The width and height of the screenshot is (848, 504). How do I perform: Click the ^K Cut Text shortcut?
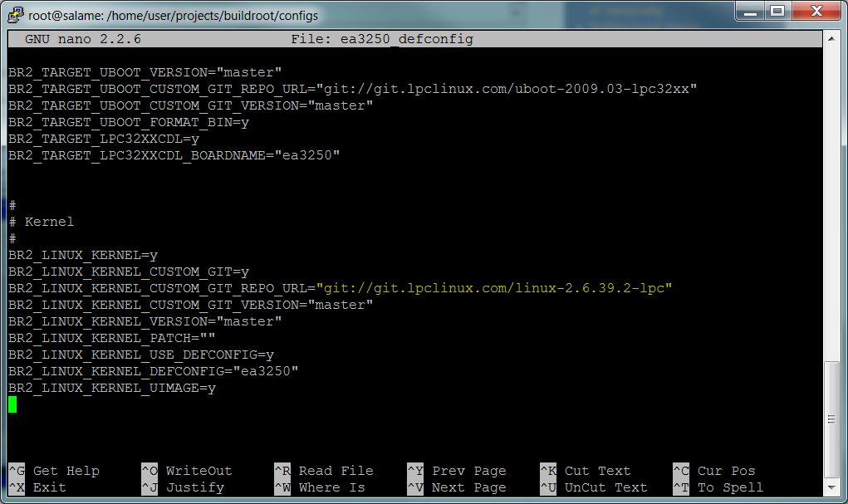click(586, 471)
